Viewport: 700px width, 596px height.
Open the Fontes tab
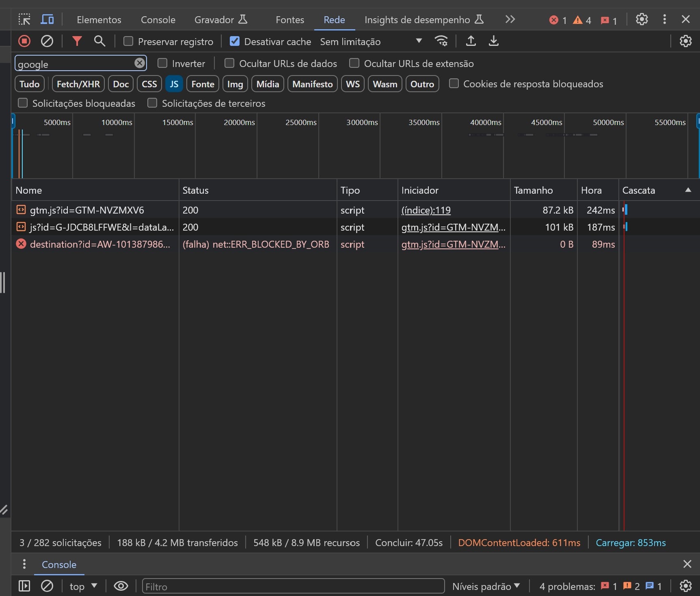click(290, 20)
